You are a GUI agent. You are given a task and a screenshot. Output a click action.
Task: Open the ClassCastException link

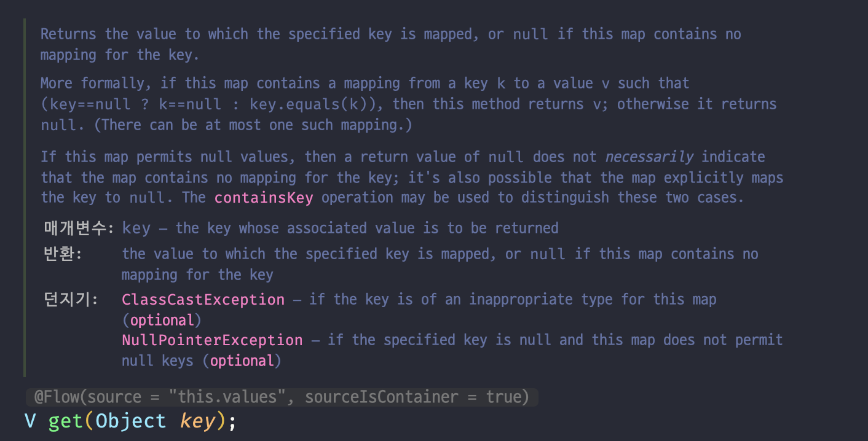pyautogui.click(x=203, y=300)
